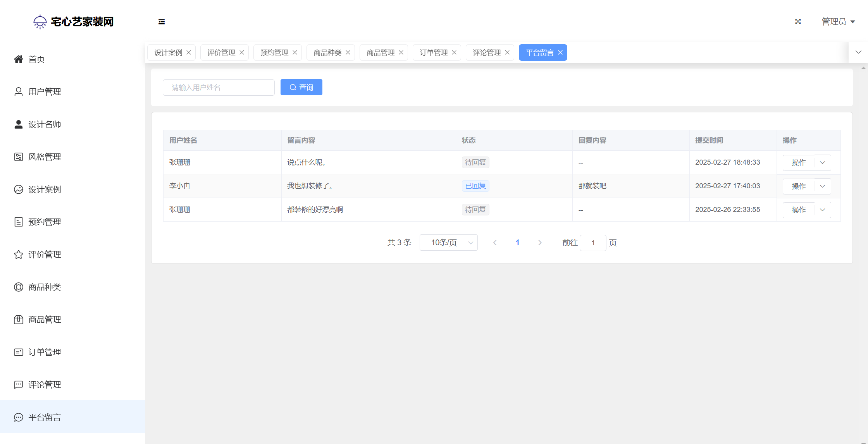Click the star icon for 评价管理
This screenshot has width=868, height=444.
19,254
